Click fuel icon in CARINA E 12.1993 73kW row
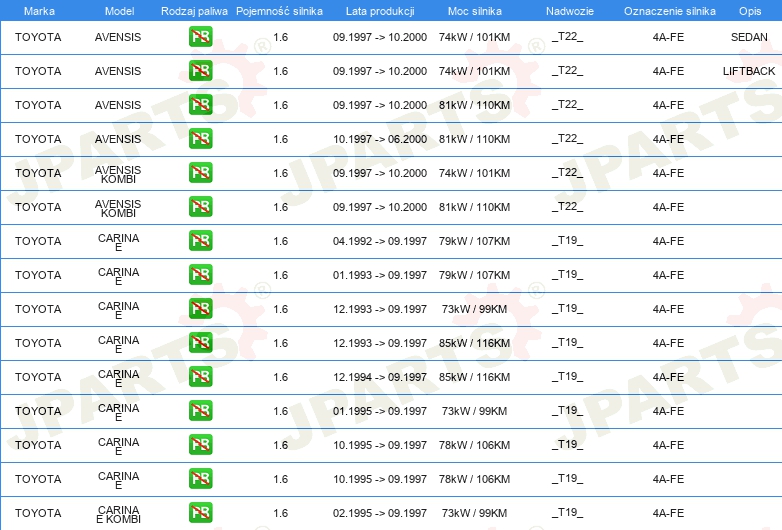Image resolution: width=782 pixels, height=530 pixels. 200,309
